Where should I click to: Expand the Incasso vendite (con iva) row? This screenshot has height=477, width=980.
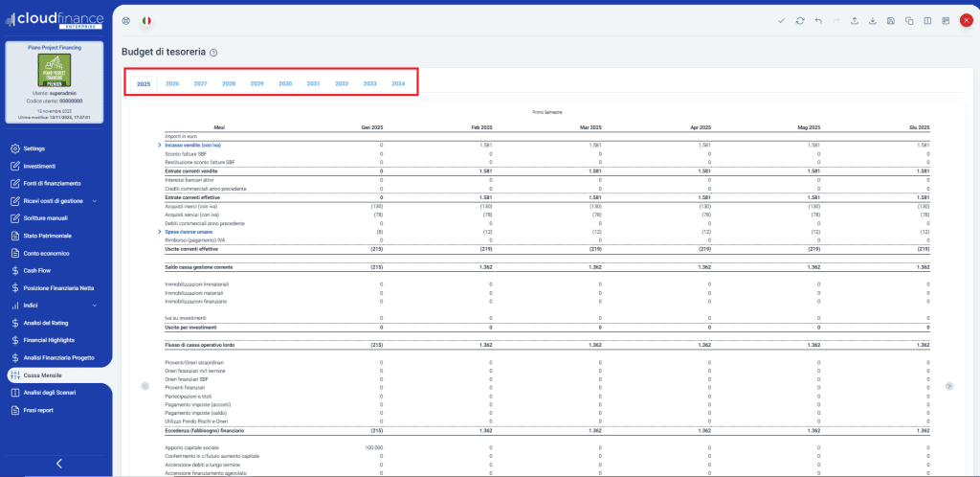(159, 145)
